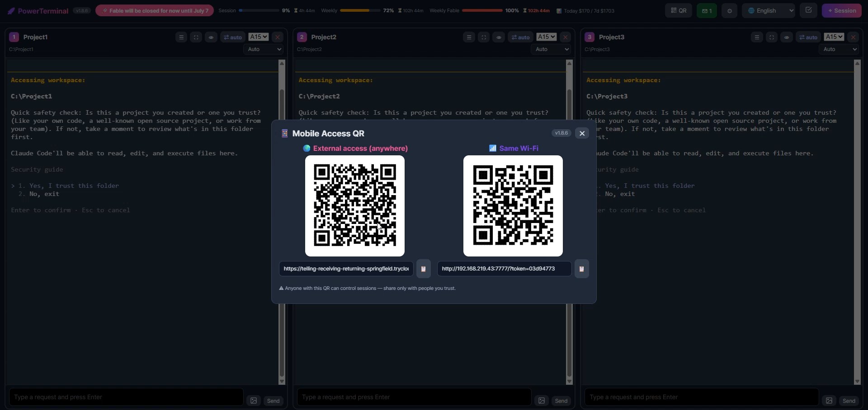
Task: Open the Security guide link in Project1
Action: pyautogui.click(x=37, y=169)
